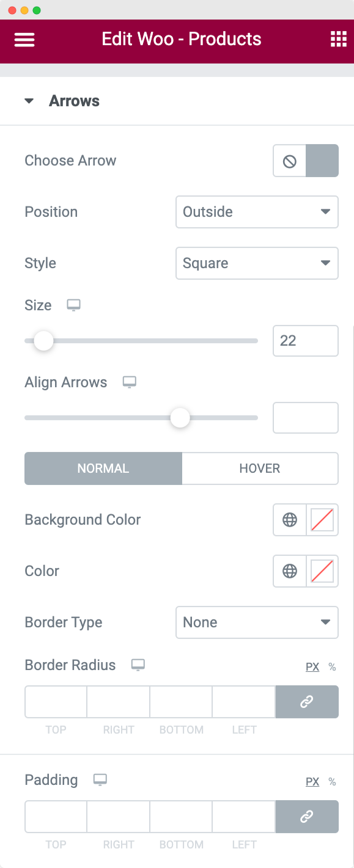Open the Position dropdown
This screenshot has width=354, height=868.
257,212
